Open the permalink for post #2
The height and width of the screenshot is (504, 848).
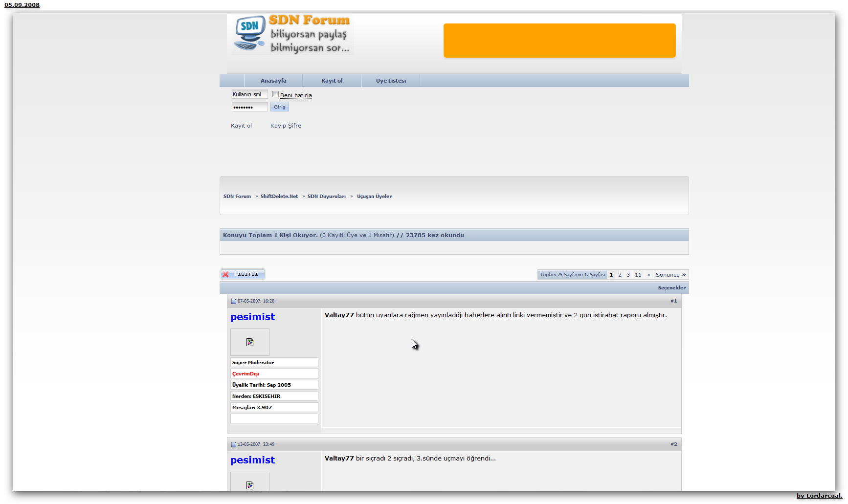tap(674, 444)
